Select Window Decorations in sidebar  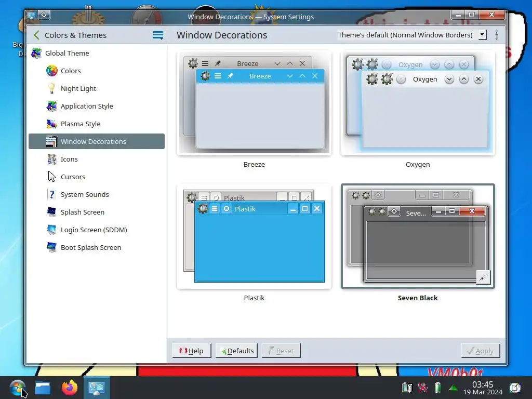coord(97,141)
